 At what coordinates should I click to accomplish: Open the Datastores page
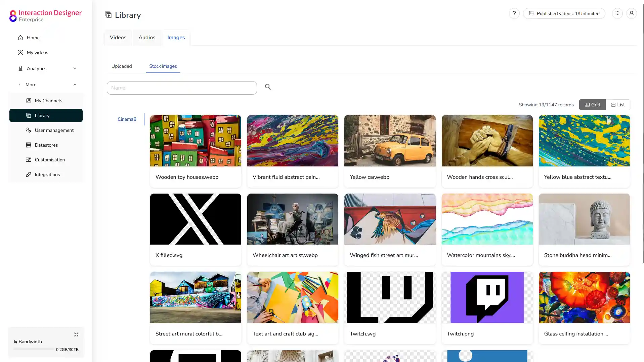tap(46, 145)
